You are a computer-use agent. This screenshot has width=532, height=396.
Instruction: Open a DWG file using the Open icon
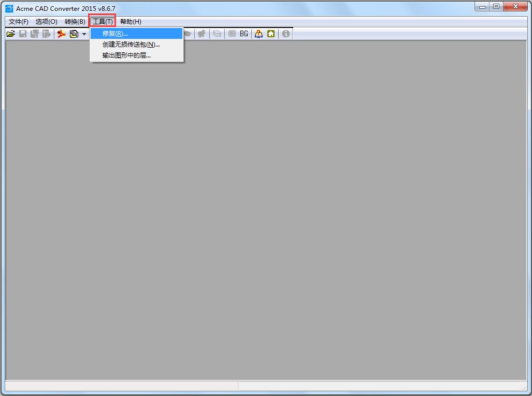click(x=10, y=33)
